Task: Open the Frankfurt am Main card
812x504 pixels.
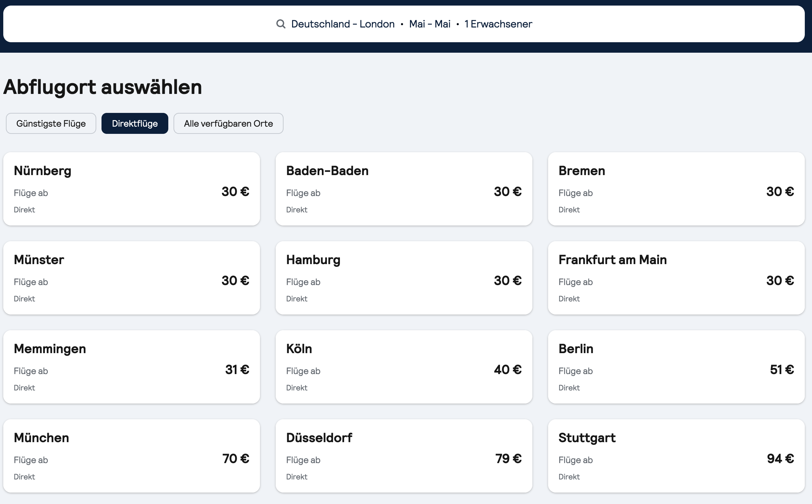Action: tap(676, 278)
